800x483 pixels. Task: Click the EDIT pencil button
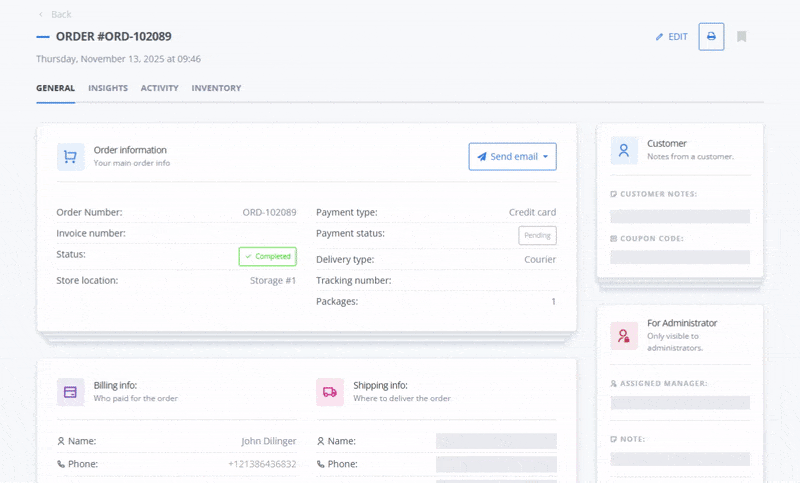pos(671,37)
